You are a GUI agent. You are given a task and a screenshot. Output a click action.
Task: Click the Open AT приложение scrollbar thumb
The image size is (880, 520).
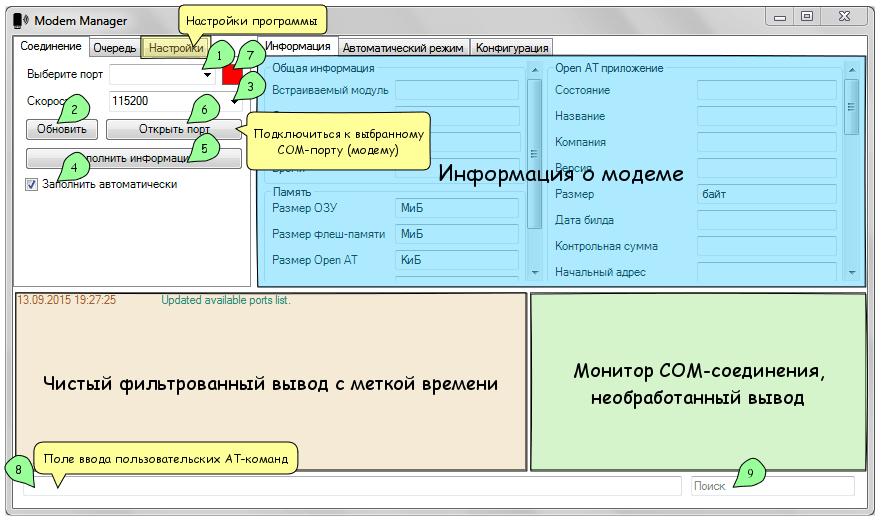pyautogui.click(x=852, y=107)
